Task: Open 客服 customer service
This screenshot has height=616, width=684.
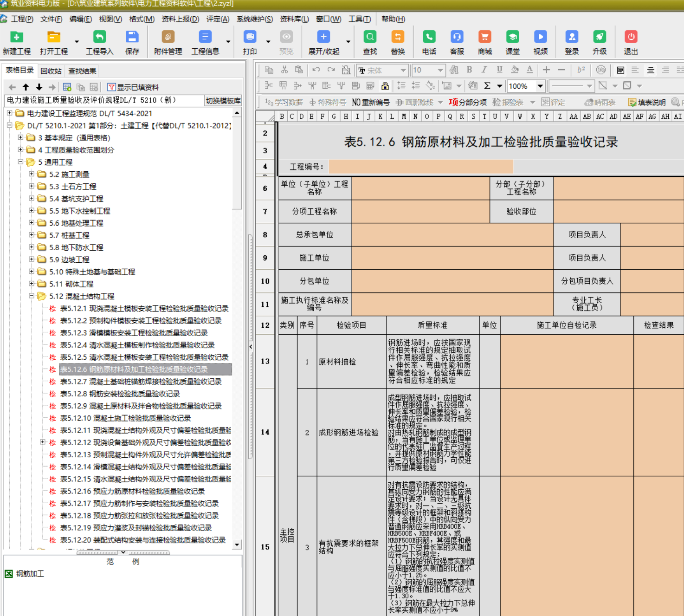Action: pyautogui.click(x=457, y=37)
